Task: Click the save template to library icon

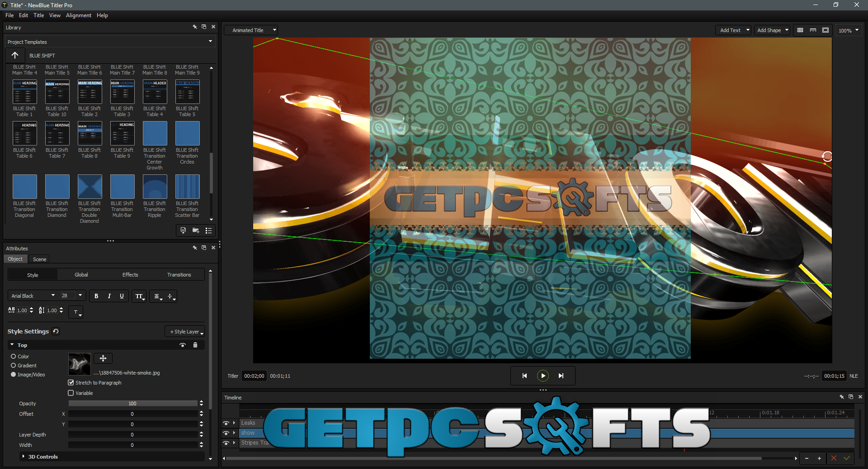Action: (x=183, y=230)
